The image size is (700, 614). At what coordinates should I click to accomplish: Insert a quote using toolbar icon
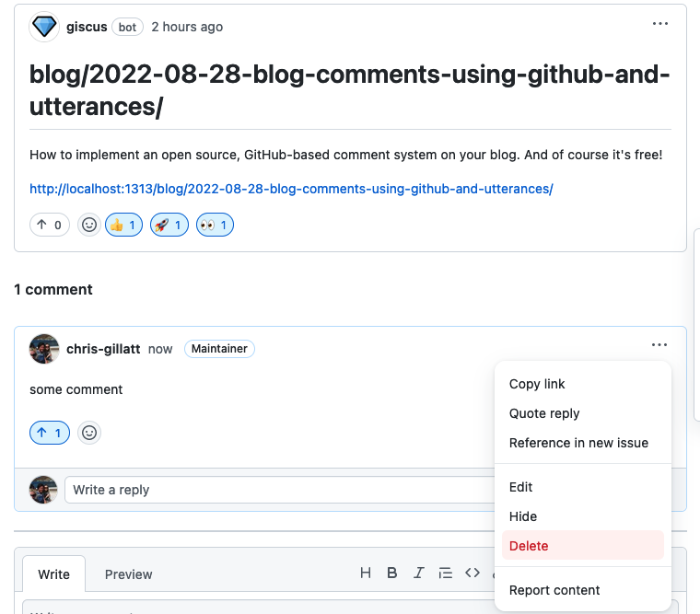(x=446, y=573)
